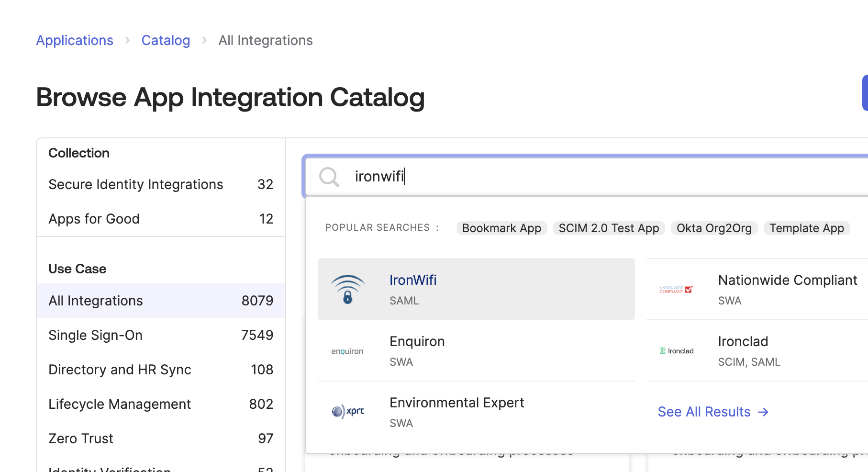Image resolution: width=868 pixels, height=472 pixels.
Task: Click the search magnifier icon
Action: (329, 177)
